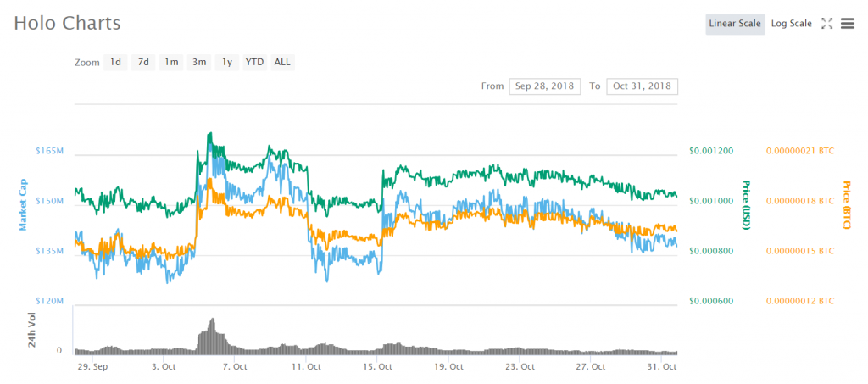Screen dimensions: 868x384
Task: Click the $150M market cap label
Action: 52,201
